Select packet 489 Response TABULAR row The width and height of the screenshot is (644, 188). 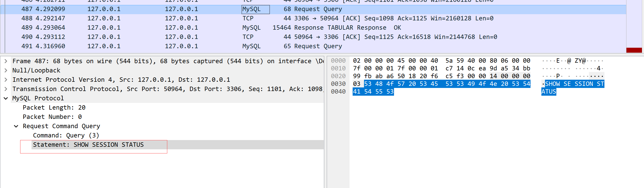point(313,28)
